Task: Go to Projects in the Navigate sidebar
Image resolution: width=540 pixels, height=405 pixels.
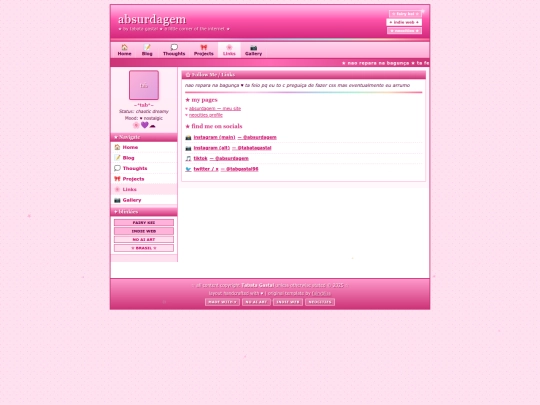Action: [144, 179]
